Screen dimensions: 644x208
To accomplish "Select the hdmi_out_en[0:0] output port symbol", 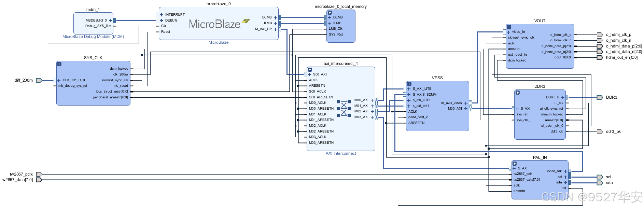I will click(x=600, y=57).
